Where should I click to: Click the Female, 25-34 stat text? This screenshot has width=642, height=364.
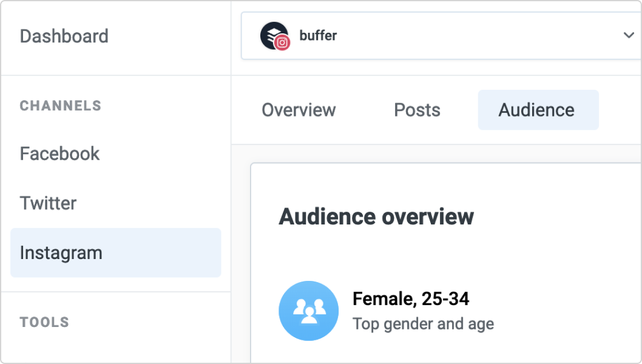click(411, 298)
